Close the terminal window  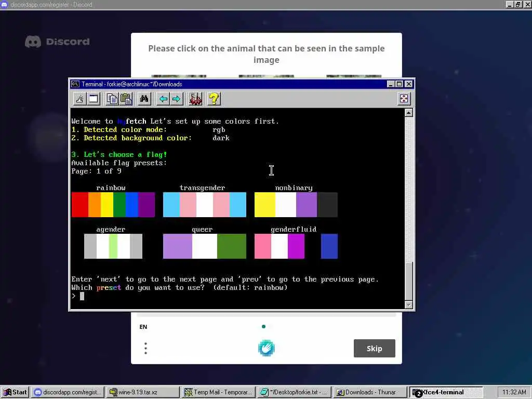point(409,84)
